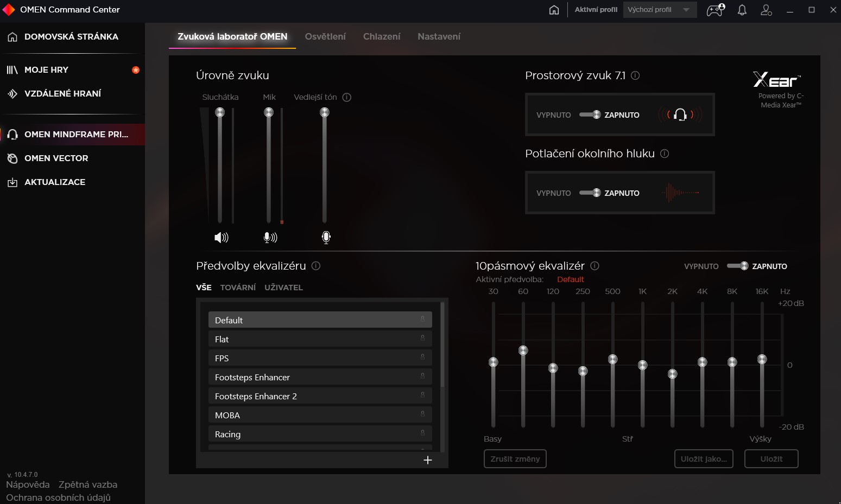The image size is (841, 504).
Task: Click Zrušit změny button
Action: pos(515,459)
